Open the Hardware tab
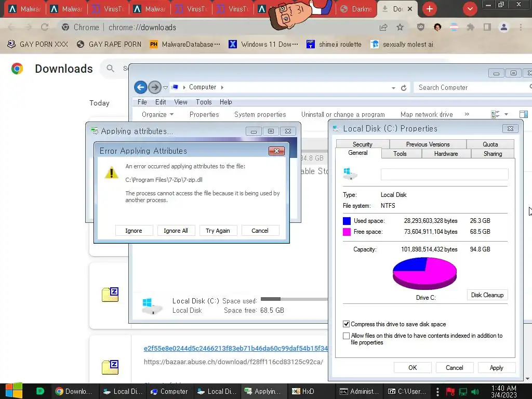The height and width of the screenshot is (399, 532). point(446,154)
